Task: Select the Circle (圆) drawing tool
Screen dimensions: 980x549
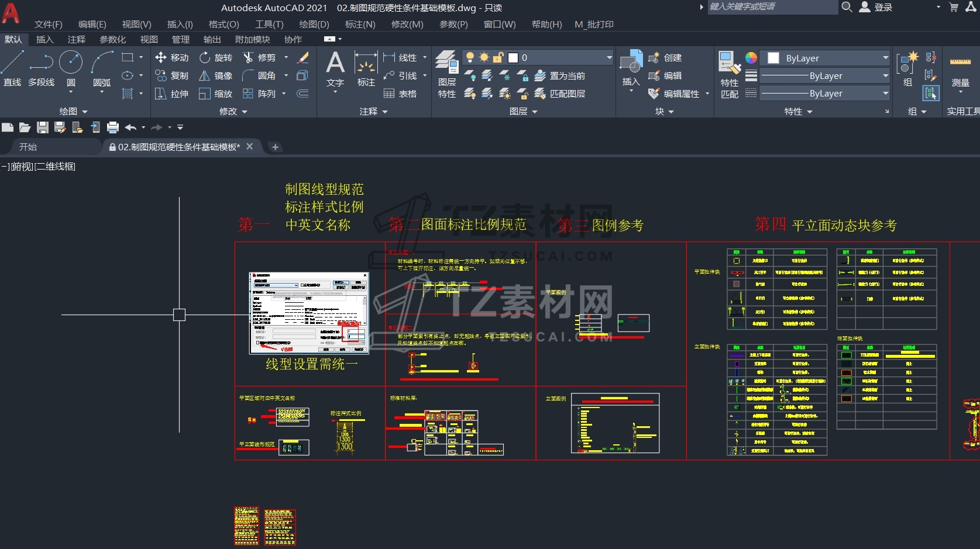Action: click(x=71, y=68)
